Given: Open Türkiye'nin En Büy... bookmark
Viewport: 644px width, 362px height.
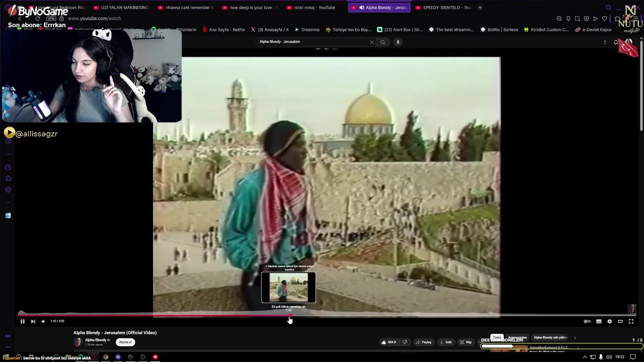Looking at the screenshot, I should [348, 30].
